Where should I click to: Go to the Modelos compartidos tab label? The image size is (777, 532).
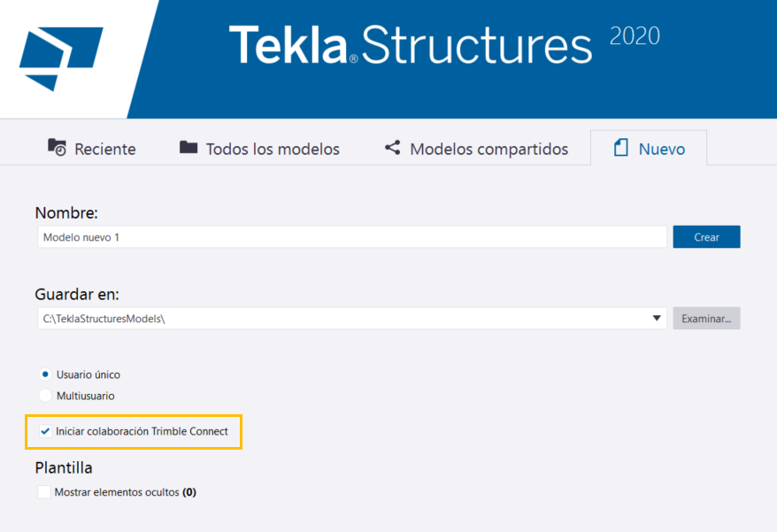(x=489, y=149)
